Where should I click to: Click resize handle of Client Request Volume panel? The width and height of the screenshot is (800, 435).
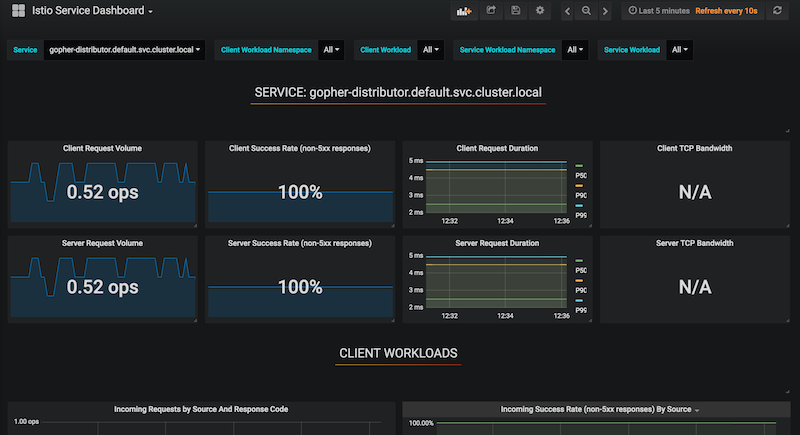(195, 225)
